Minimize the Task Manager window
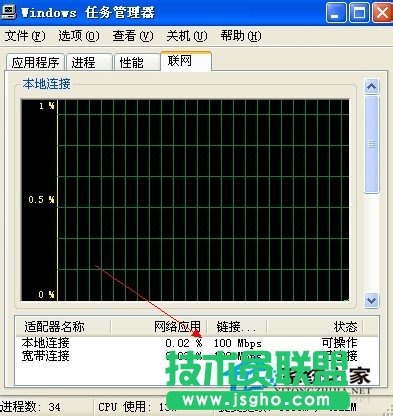The image size is (393, 416). [x=336, y=13]
